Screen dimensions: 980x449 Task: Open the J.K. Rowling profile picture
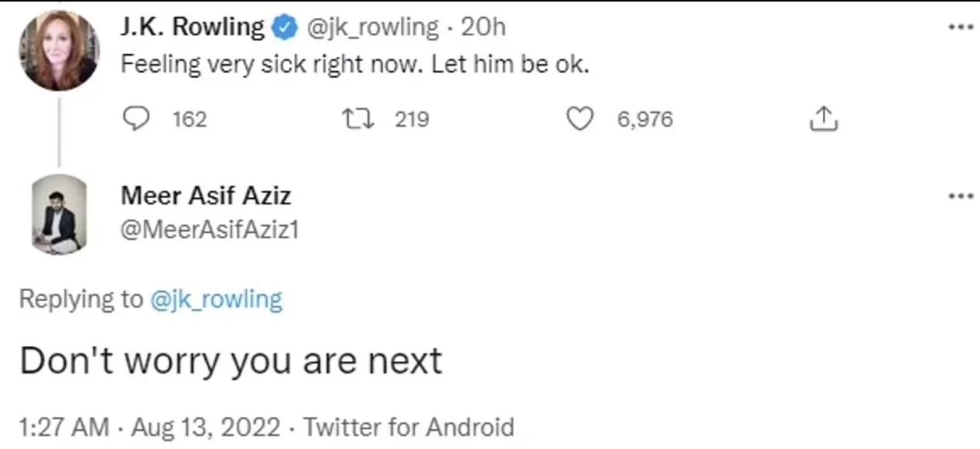pyautogui.click(x=59, y=48)
